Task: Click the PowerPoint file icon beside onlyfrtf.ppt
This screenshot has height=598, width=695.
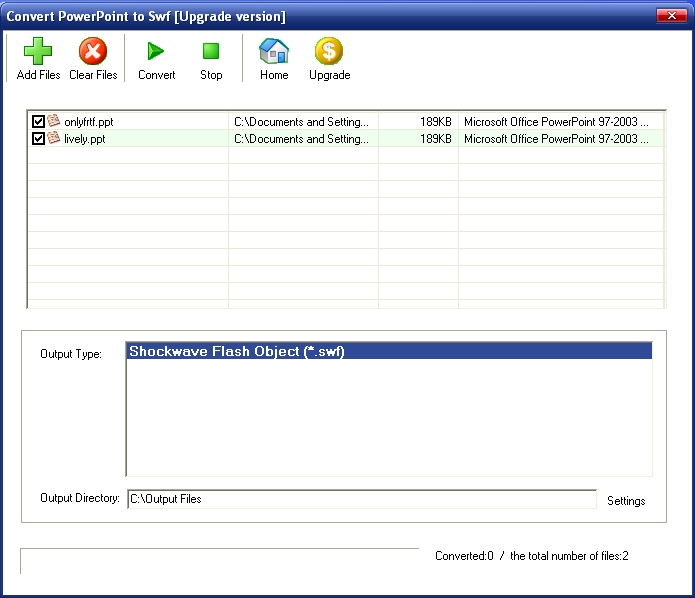Action: [x=54, y=121]
